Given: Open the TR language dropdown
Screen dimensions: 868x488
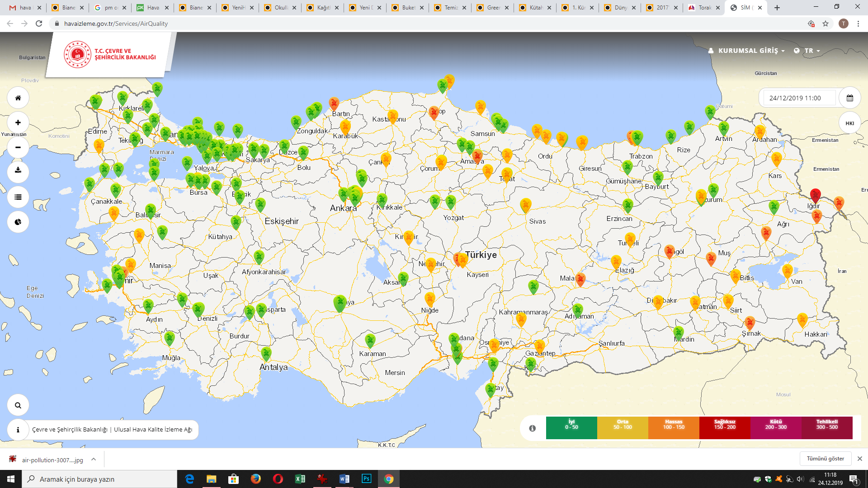Looking at the screenshot, I should tap(807, 51).
